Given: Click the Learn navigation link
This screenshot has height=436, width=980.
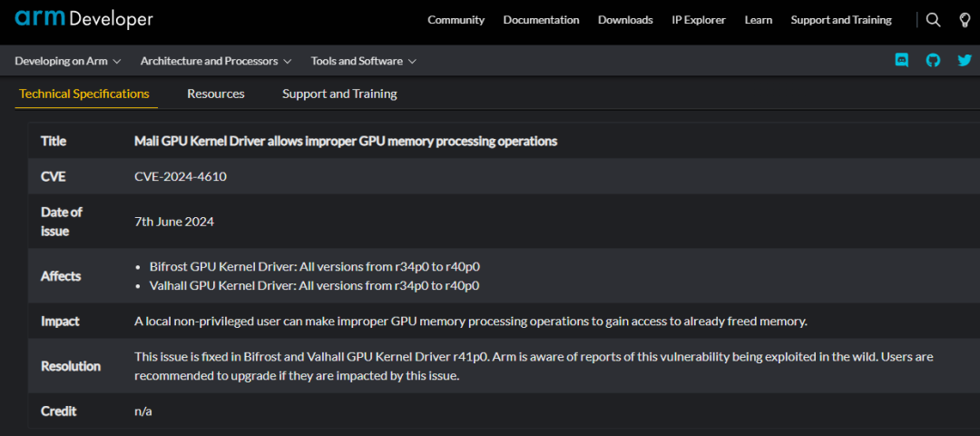Looking at the screenshot, I should point(759,20).
